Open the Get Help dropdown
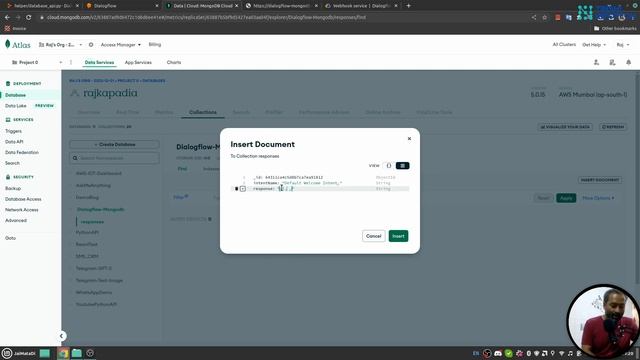 point(594,44)
